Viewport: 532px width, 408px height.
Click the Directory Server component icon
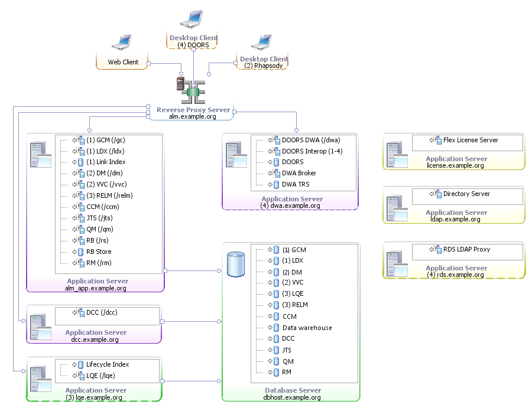pos(437,194)
